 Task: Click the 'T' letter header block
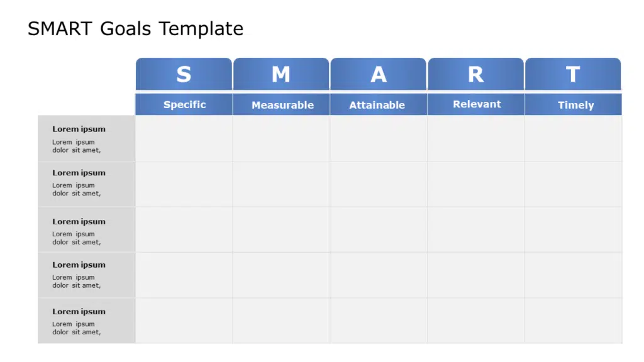tap(572, 74)
